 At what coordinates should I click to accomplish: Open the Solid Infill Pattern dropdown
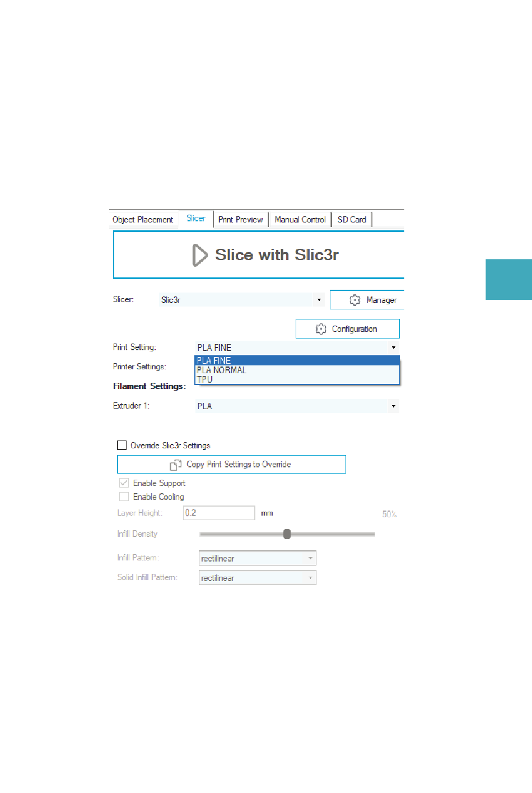(310, 578)
